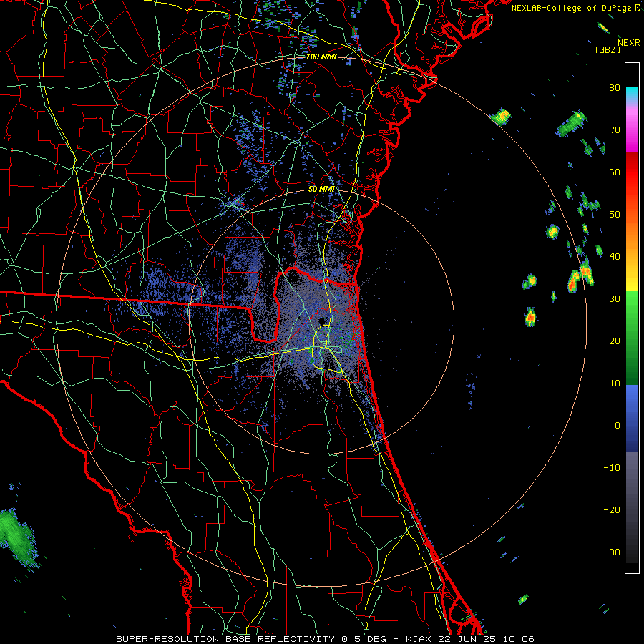Viewport: 644px width, 644px height.
Task: Click the 40 value on the dBZ scale
Action: (615, 256)
